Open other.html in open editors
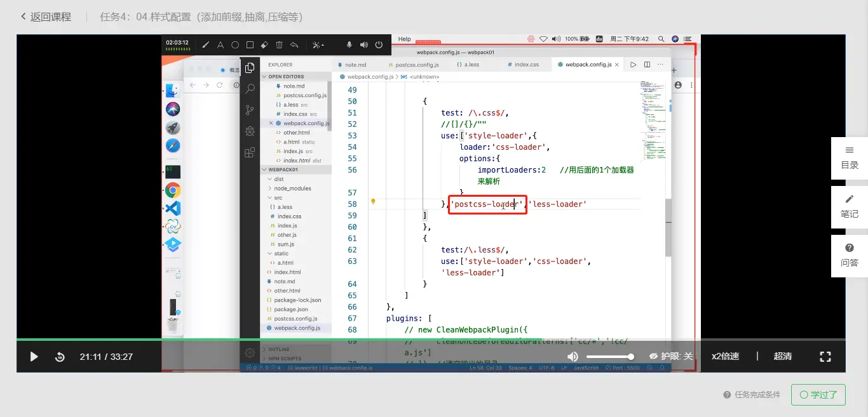This screenshot has height=417, width=868. [295, 133]
